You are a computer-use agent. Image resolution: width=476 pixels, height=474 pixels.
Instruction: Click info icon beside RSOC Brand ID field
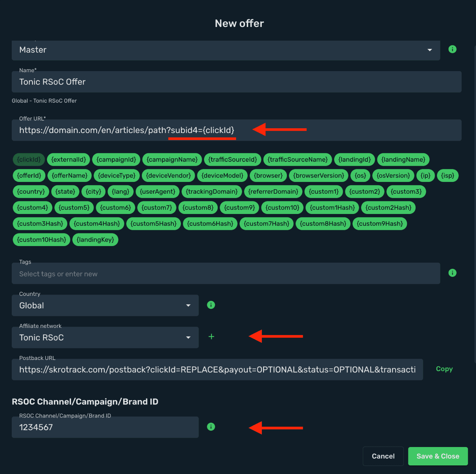211,427
